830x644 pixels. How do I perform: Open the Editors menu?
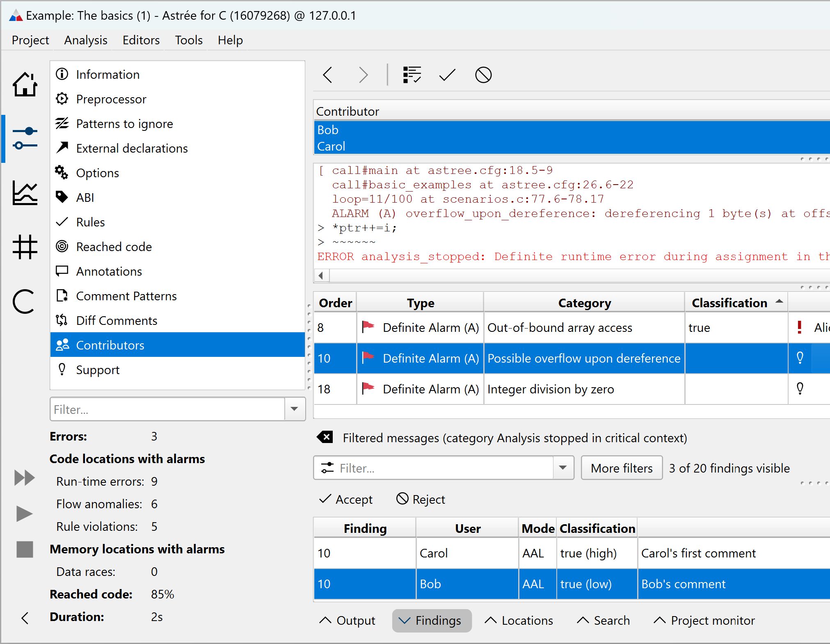[141, 40]
